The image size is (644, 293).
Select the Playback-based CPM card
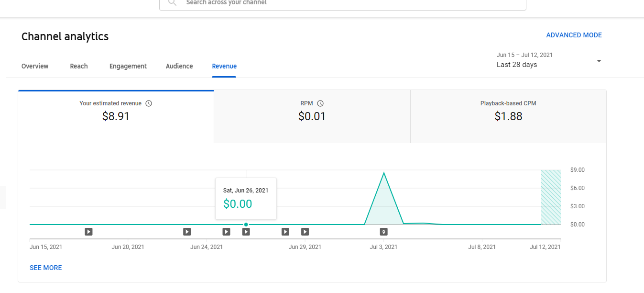[x=508, y=116]
